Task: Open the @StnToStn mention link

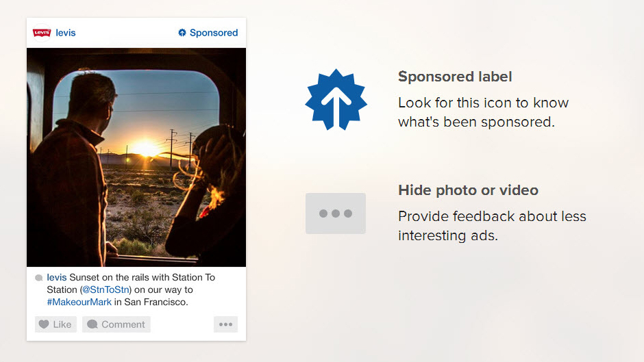Action: (x=106, y=289)
